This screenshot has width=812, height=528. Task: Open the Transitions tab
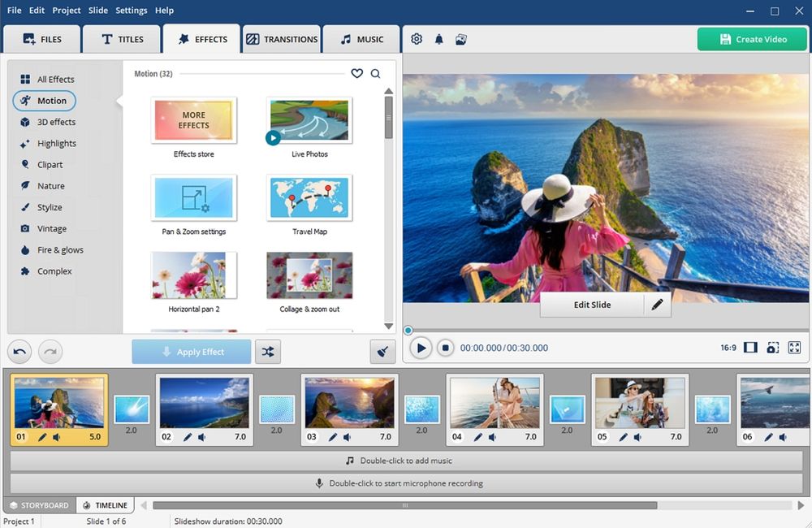tap(282, 39)
